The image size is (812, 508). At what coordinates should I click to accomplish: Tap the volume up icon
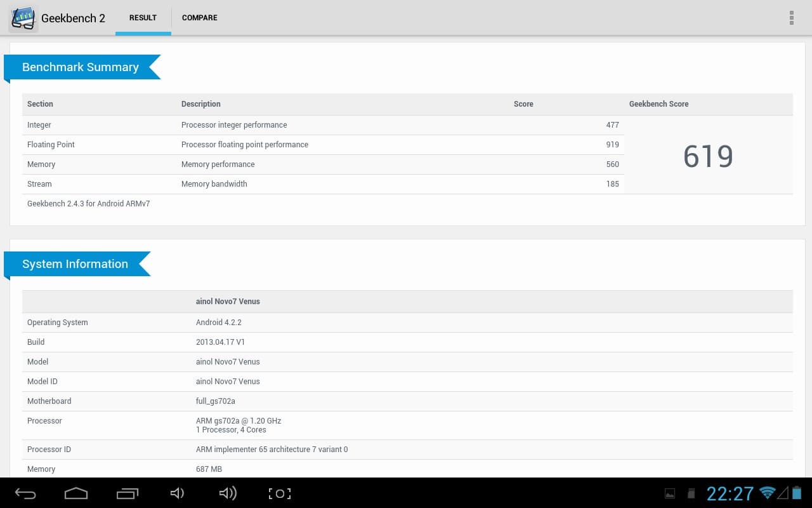tap(228, 493)
